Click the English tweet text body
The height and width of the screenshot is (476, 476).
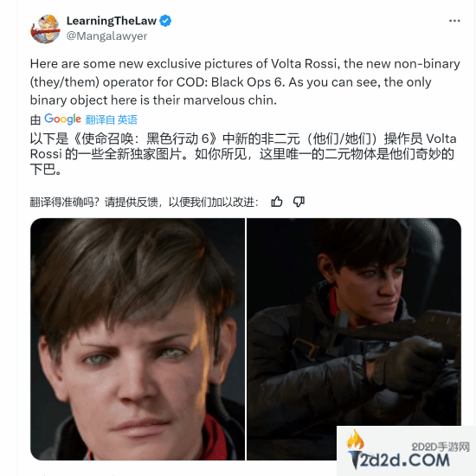tap(245, 82)
